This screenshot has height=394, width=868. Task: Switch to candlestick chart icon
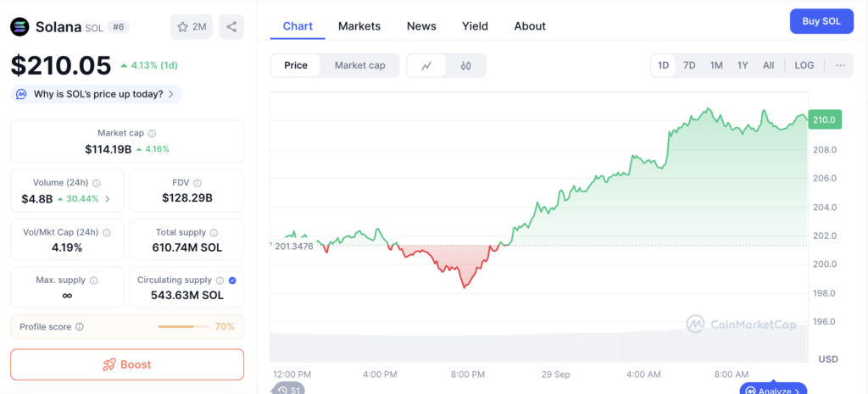pyautogui.click(x=465, y=66)
